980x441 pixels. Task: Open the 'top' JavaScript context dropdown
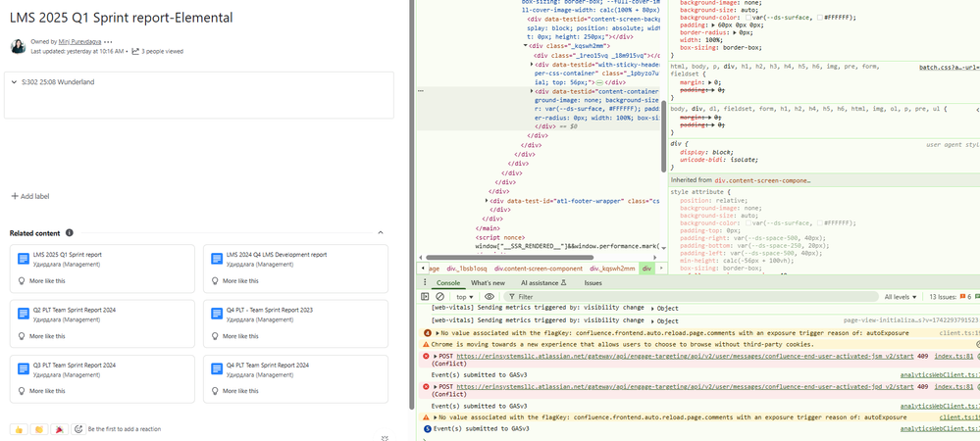465,296
